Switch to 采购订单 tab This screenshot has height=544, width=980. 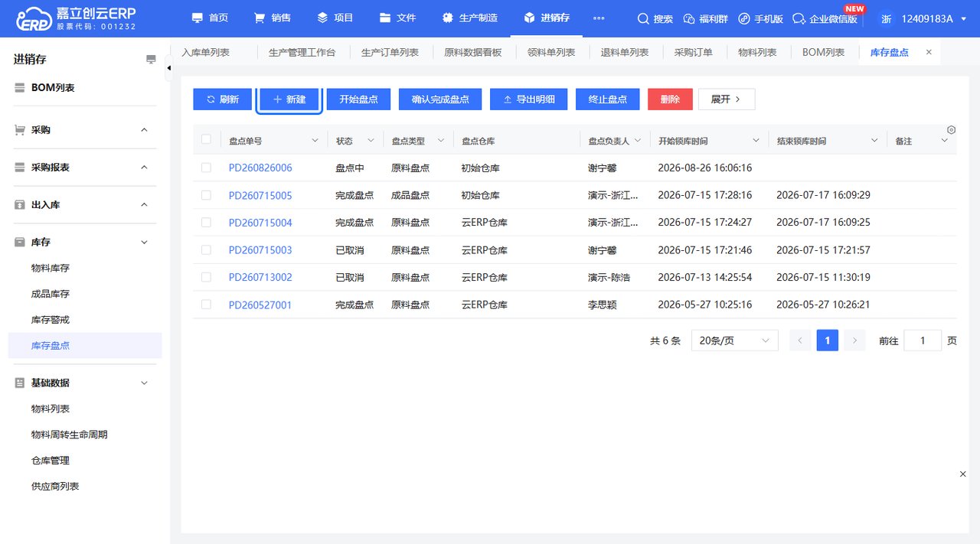(x=693, y=52)
